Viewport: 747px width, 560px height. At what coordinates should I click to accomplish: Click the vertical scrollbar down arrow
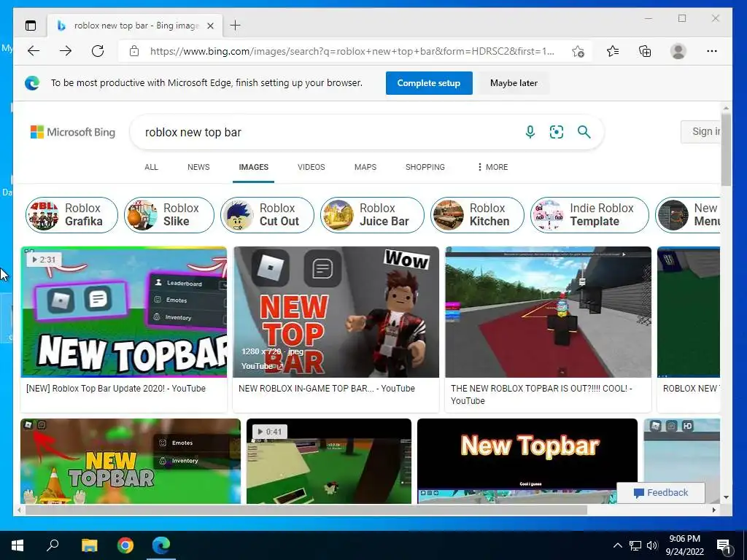coord(726,497)
